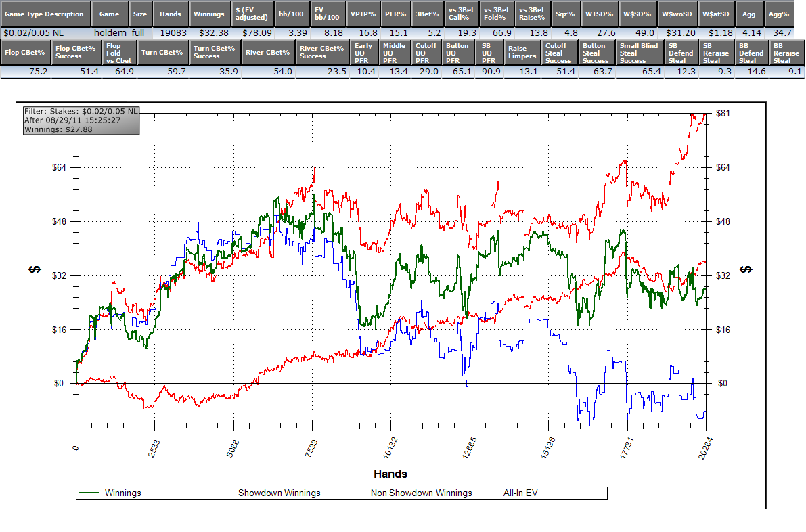This screenshot has width=806, height=532.
Task: Click the Flop Fold vs Cbet header
Action: click(119, 52)
